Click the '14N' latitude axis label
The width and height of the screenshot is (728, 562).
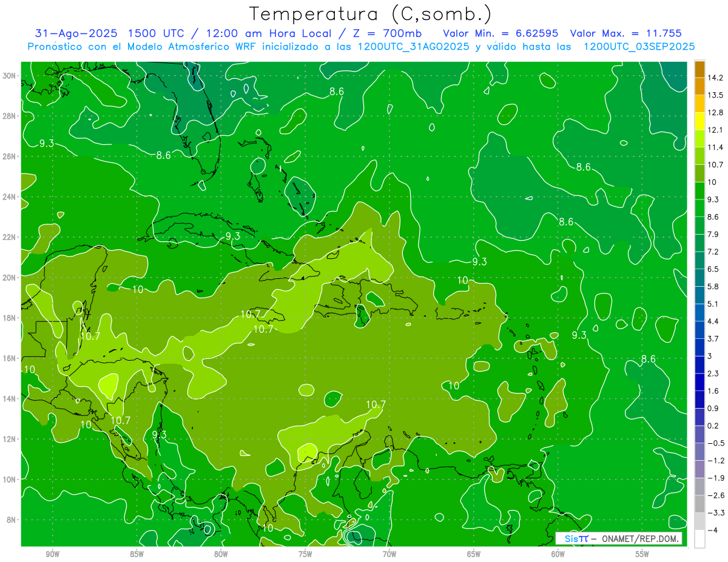click(9, 399)
